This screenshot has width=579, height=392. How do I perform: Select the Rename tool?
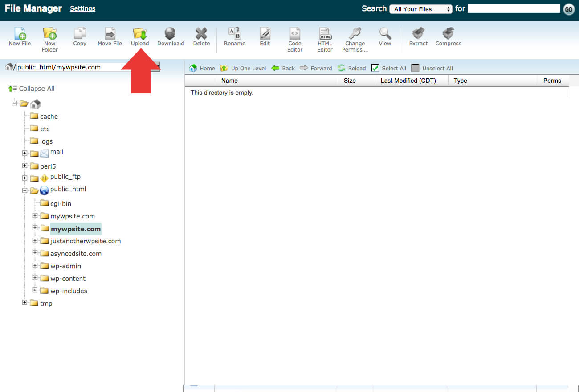coord(235,36)
